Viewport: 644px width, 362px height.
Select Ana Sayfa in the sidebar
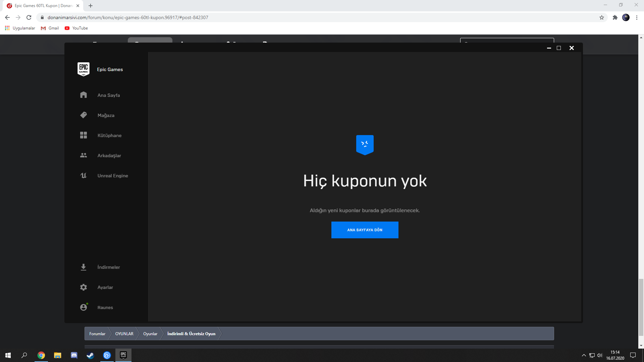pyautogui.click(x=109, y=95)
